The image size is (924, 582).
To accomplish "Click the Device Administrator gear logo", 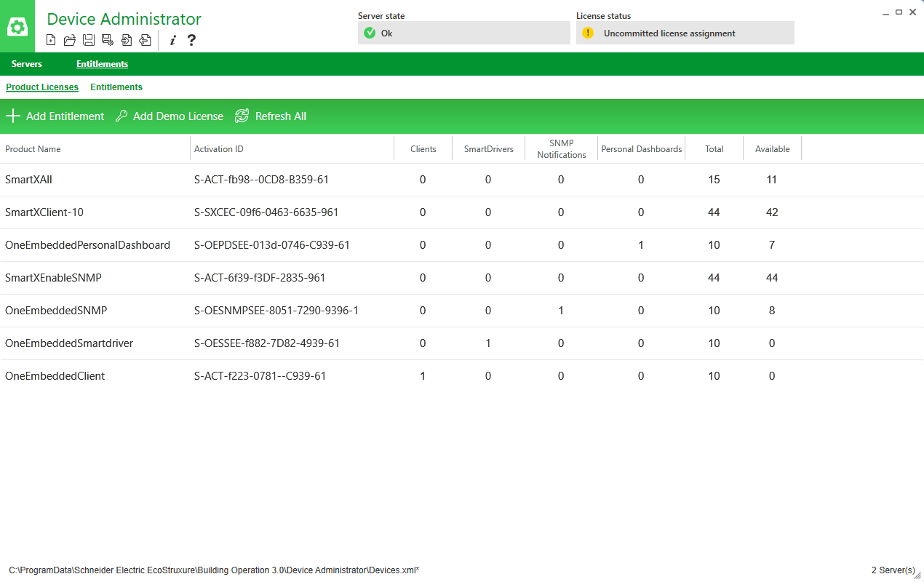I will click(17, 28).
